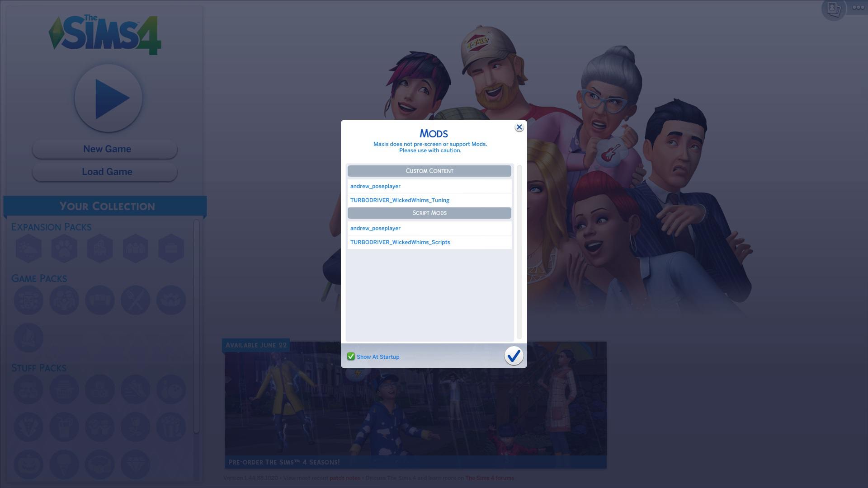Select TURBODRIVER_WickedWhims_Scripts entry
This screenshot has height=488, width=868.
(x=429, y=242)
